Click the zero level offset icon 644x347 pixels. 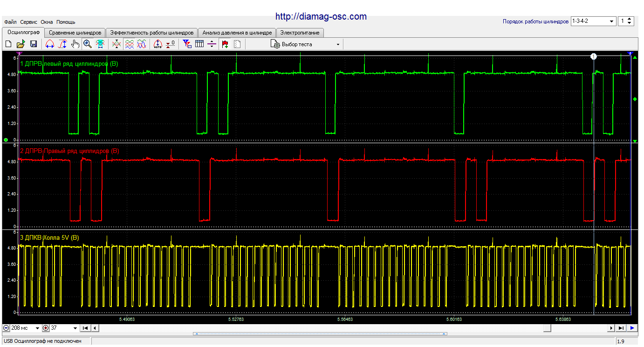pyautogui.click(x=171, y=44)
